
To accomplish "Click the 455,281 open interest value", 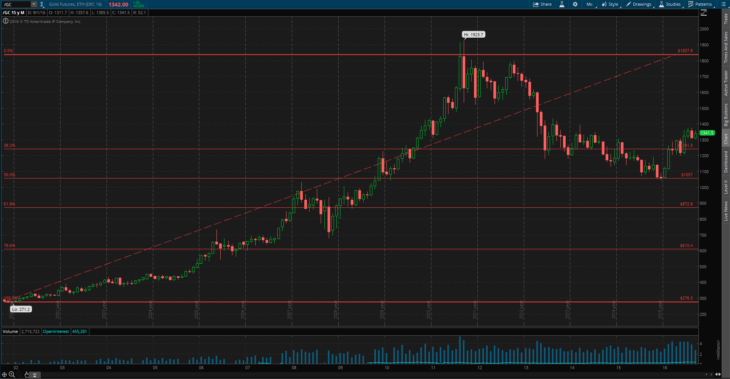I will 79,332.
